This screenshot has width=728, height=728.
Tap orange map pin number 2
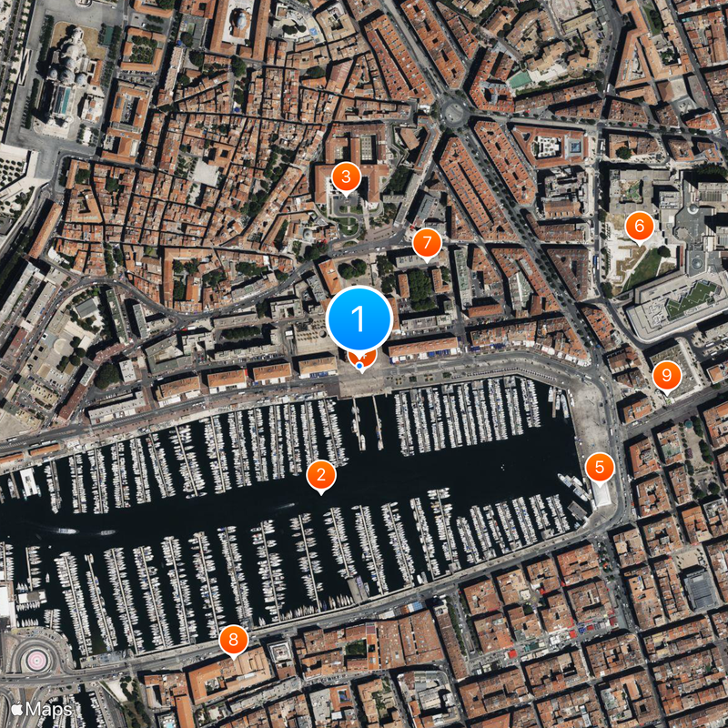coord(321,476)
